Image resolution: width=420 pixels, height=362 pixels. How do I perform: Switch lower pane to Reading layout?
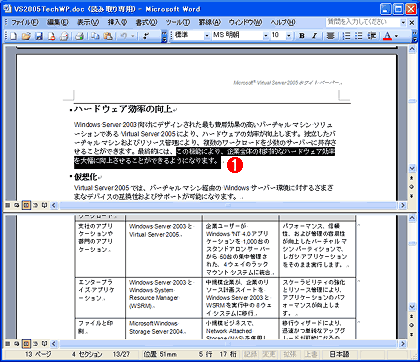tap(44, 343)
